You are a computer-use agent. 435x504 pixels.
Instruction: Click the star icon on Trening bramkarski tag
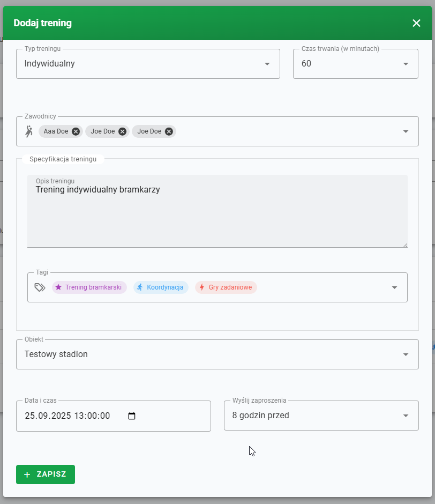[x=59, y=287]
